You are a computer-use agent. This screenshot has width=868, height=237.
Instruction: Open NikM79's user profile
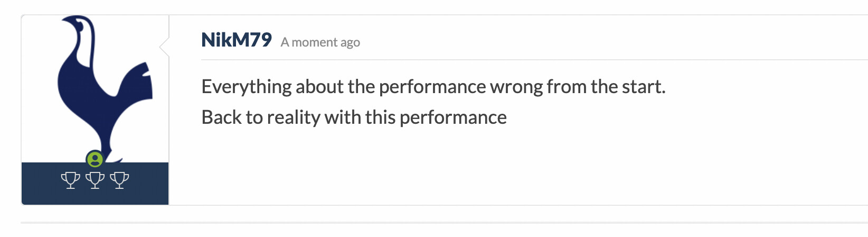coord(236,40)
